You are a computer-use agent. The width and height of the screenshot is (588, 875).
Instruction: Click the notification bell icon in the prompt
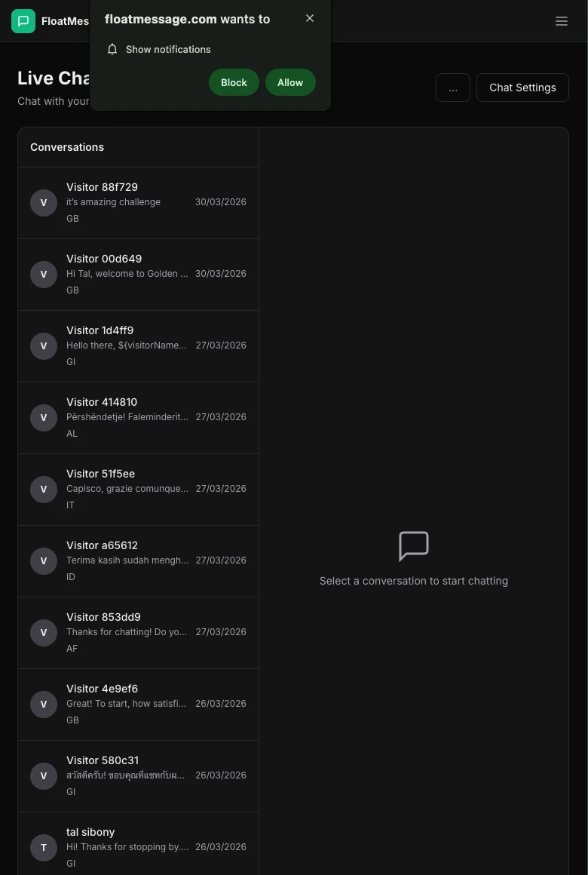pyautogui.click(x=112, y=49)
